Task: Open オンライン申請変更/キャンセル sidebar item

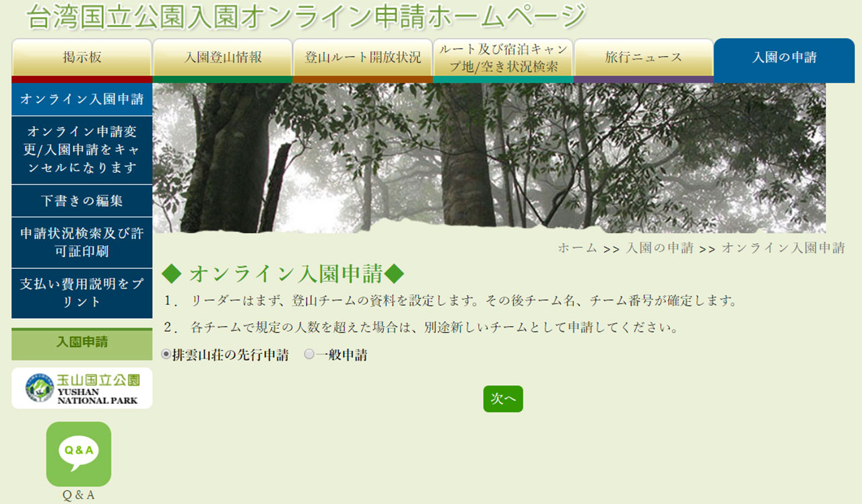Action: pyautogui.click(x=82, y=150)
